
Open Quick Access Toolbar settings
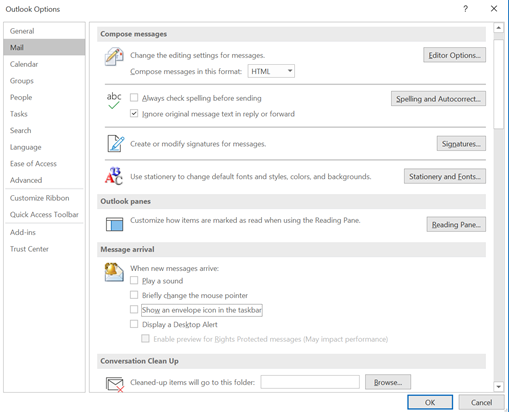pyautogui.click(x=44, y=215)
